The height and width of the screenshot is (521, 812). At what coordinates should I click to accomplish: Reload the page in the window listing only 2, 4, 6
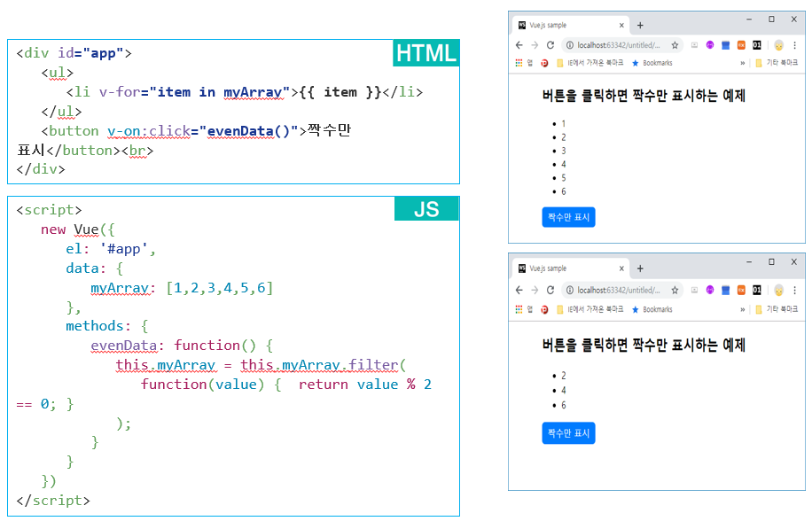coord(550,291)
